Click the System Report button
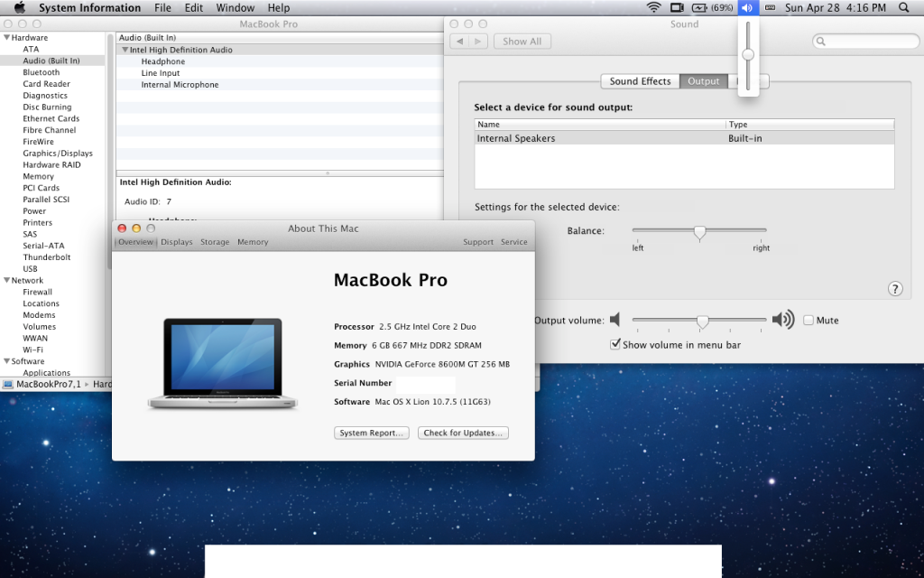This screenshot has width=924, height=578. pyautogui.click(x=370, y=433)
